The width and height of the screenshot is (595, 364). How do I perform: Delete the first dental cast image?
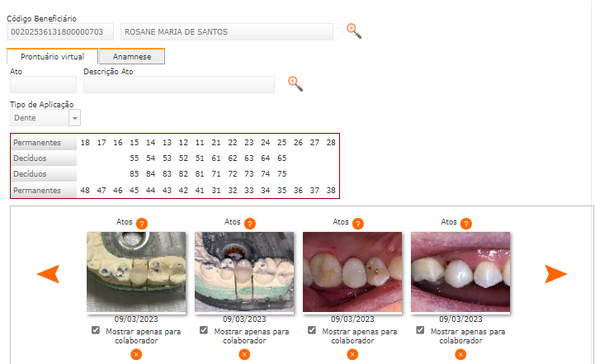[x=136, y=355]
